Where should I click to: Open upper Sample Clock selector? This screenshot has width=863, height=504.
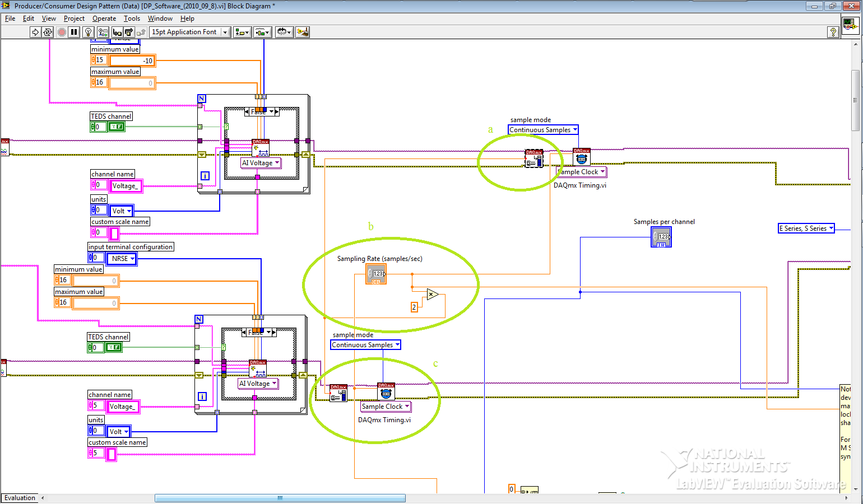(x=583, y=172)
